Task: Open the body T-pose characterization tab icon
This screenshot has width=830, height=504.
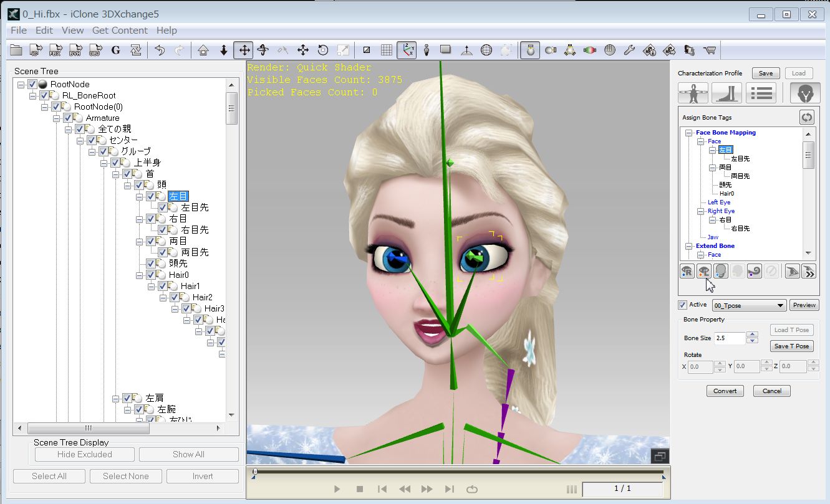Action: pyautogui.click(x=693, y=93)
